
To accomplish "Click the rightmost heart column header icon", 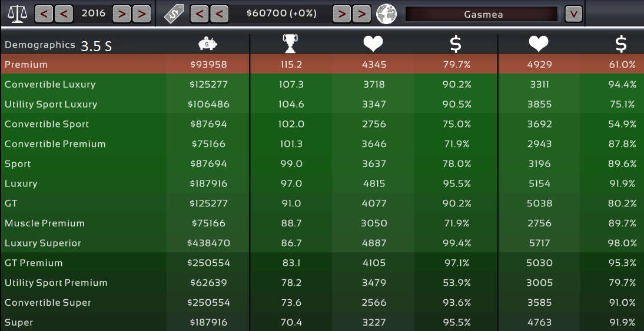I will pyautogui.click(x=538, y=44).
